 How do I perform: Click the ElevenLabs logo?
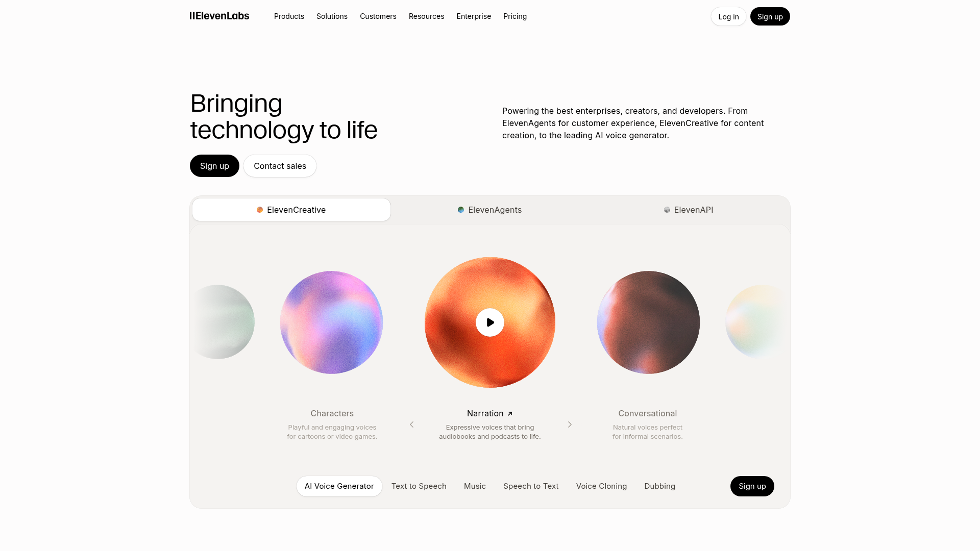219,16
